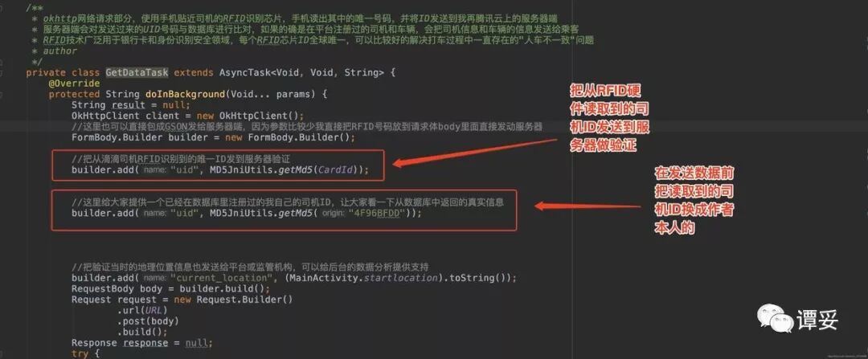Select the @Override annotation
The height and width of the screenshot is (359, 868).
pyautogui.click(x=74, y=84)
